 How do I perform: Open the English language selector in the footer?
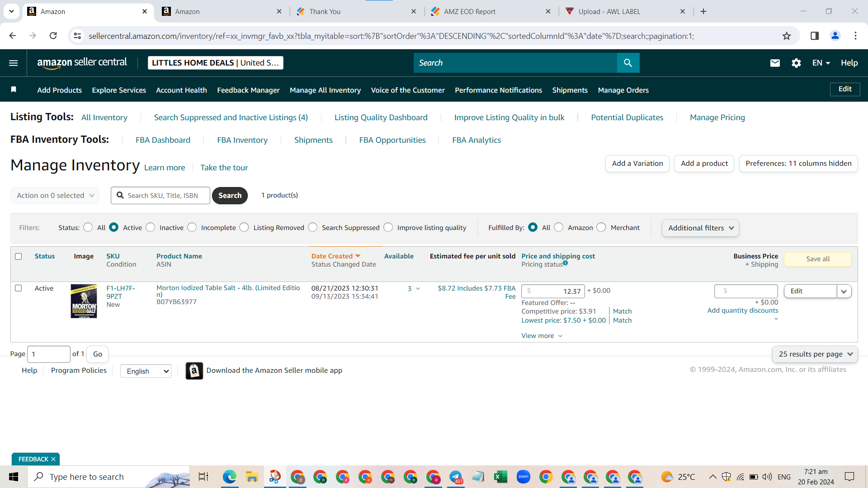pyautogui.click(x=146, y=371)
